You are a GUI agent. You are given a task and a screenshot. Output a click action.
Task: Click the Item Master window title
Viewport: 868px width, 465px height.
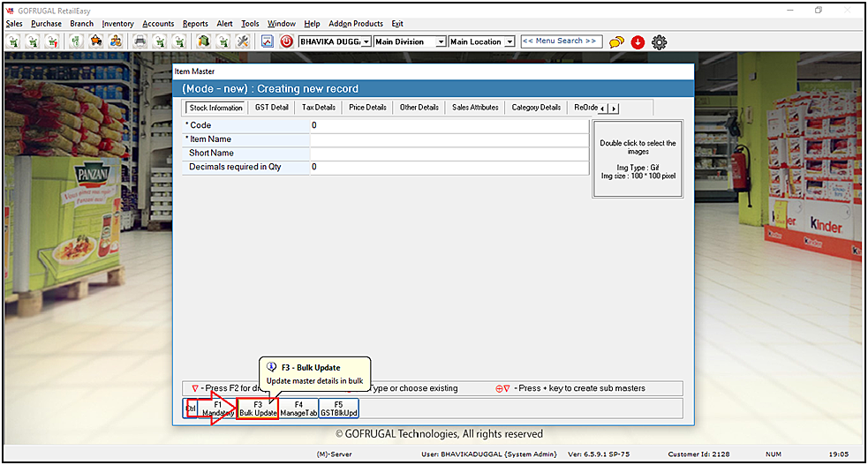194,71
